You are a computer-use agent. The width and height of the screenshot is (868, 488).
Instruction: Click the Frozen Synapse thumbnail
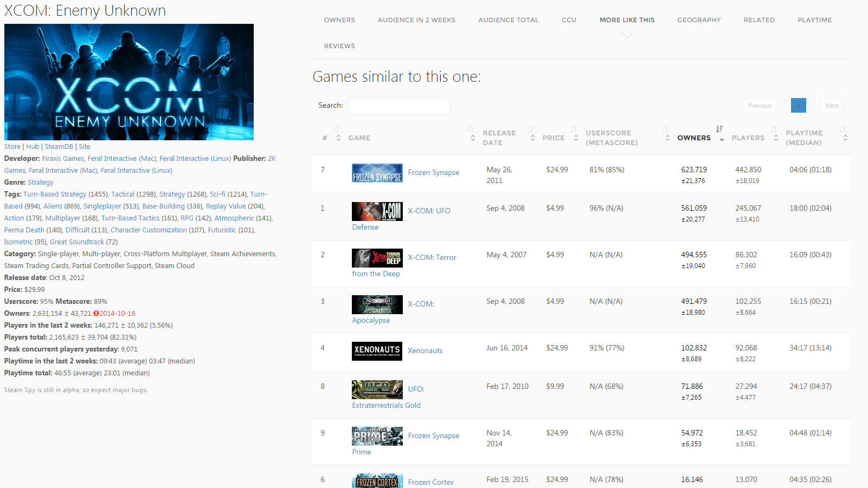pyautogui.click(x=377, y=174)
